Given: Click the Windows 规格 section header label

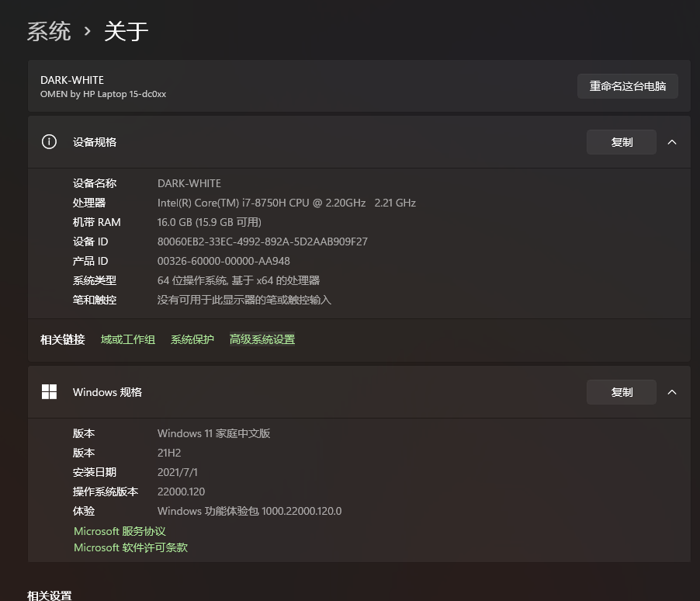Looking at the screenshot, I should (107, 392).
